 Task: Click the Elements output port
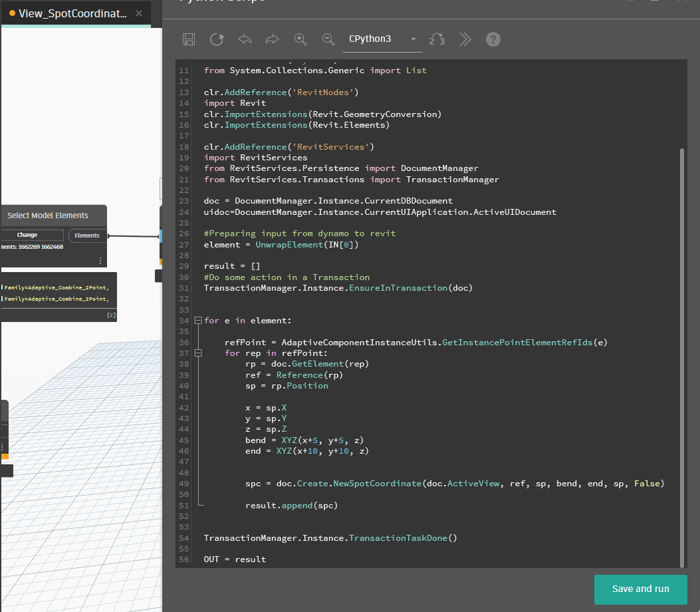(87, 235)
